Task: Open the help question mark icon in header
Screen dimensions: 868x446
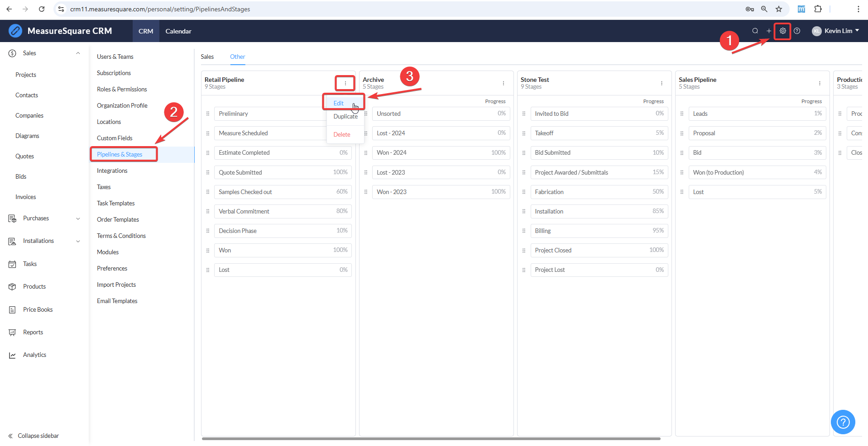Action: click(x=797, y=31)
